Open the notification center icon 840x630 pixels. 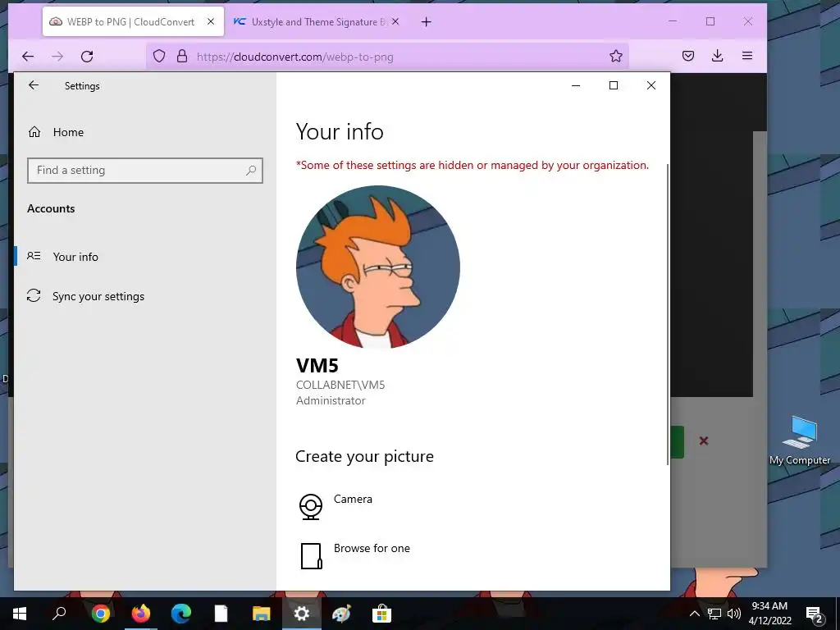815,614
